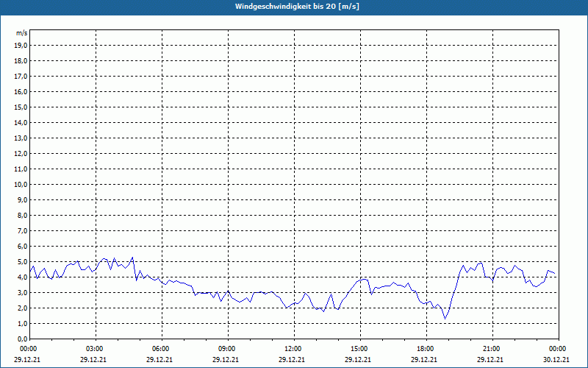Click the wind speed peak before 05:00
This screenshot has height=368, width=588.
132,258
